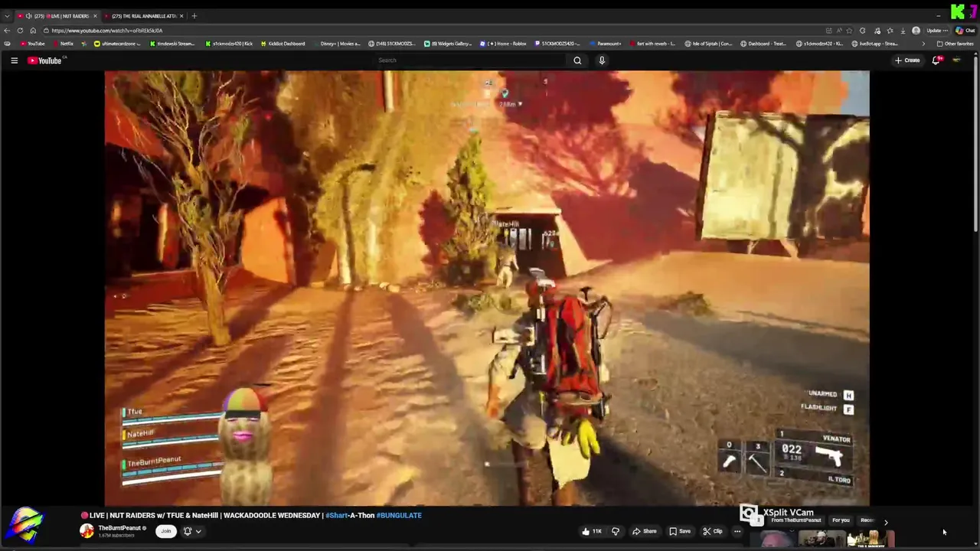Click the video player to pause
Image resolution: width=980 pixels, height=551 pixels.
click(x=487, y=288)
